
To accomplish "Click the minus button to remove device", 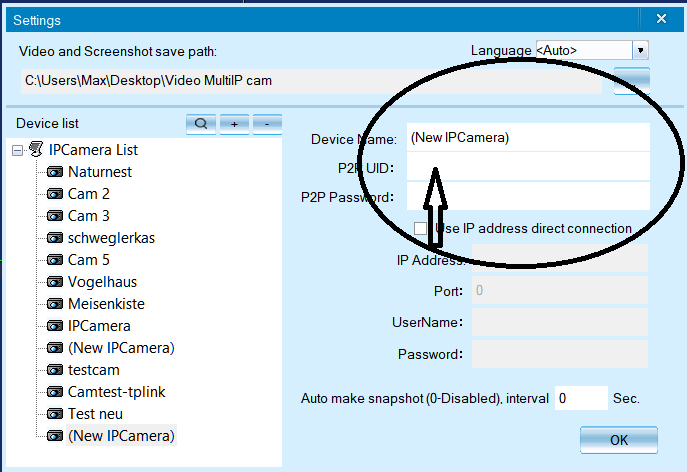I will click(x=267, y=124).
